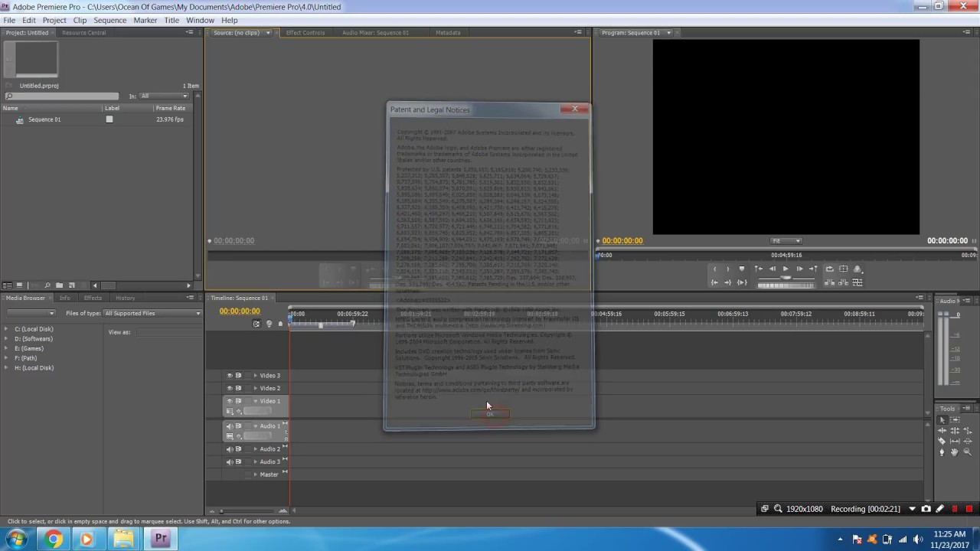
Task: Toggle Video 1 track output eye
Action: (229, 401)
